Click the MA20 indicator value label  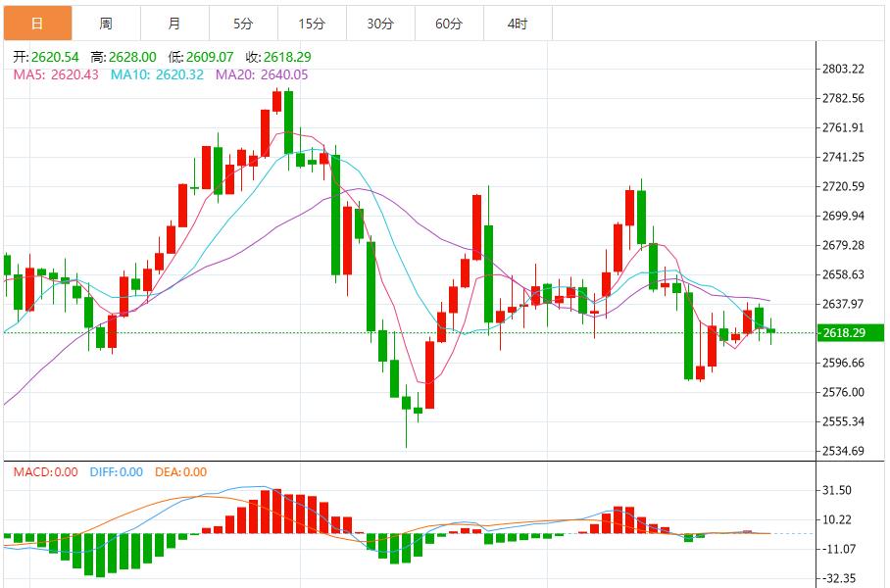click(x=262, y=74)
